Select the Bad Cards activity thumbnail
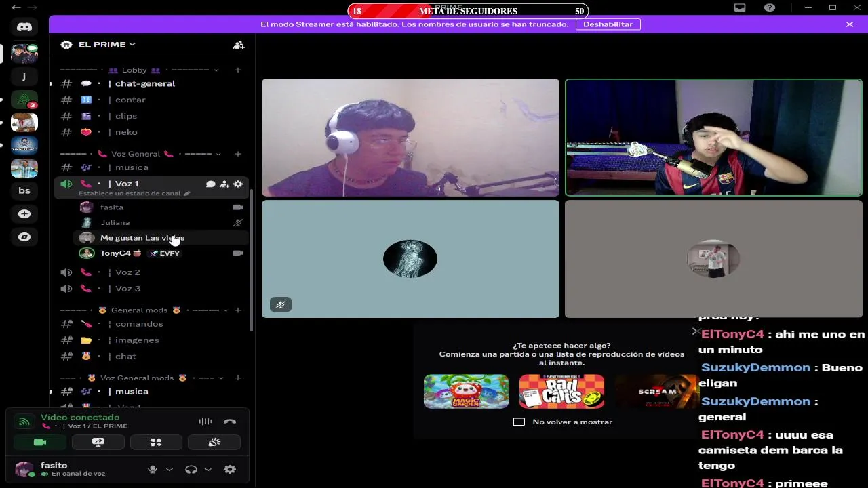868x488 pixels. coord(561,392)
